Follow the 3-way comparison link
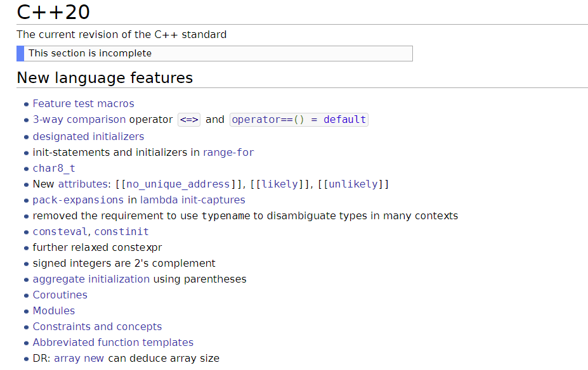 tap(79, 120)
